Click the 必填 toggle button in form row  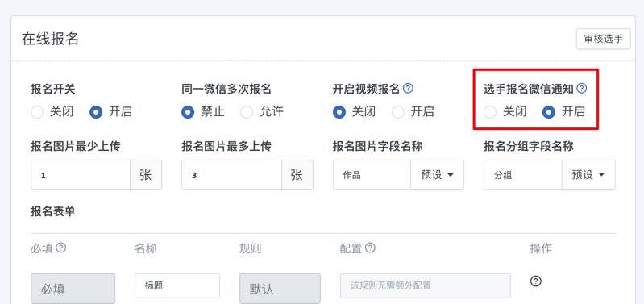[73, 289]
